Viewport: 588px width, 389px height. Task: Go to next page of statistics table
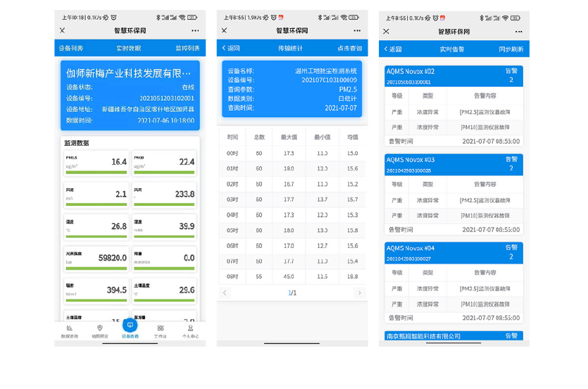point(359,292)
